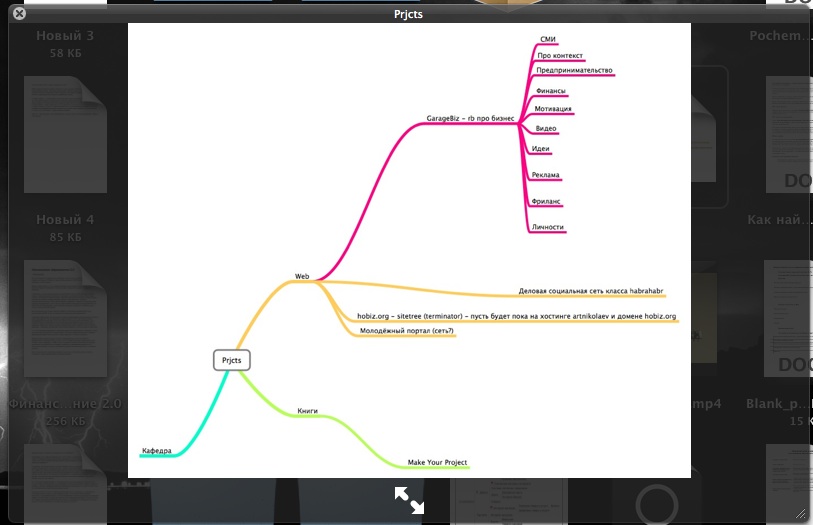The width and height of the screenshot is (813, 525).
Task: Click the Финансы node
Action: tap(551, 91)
